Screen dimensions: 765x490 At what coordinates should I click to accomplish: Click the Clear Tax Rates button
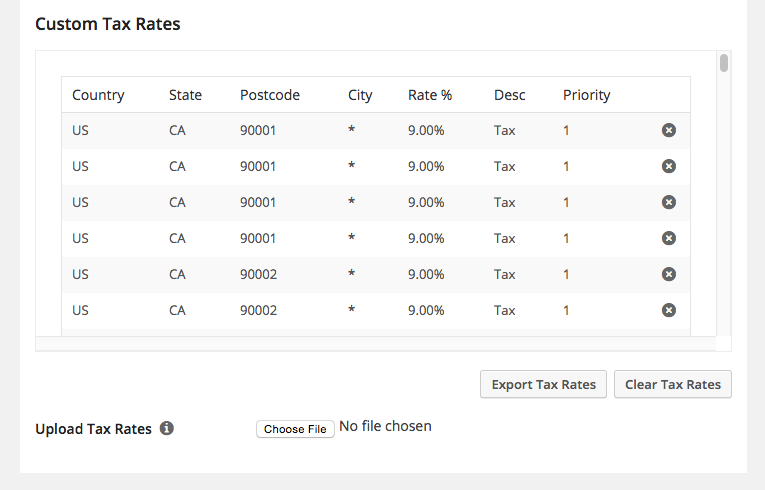click(x=673, y=384)
